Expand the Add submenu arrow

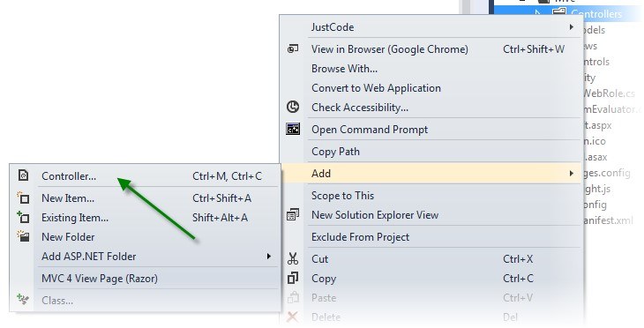572,174
